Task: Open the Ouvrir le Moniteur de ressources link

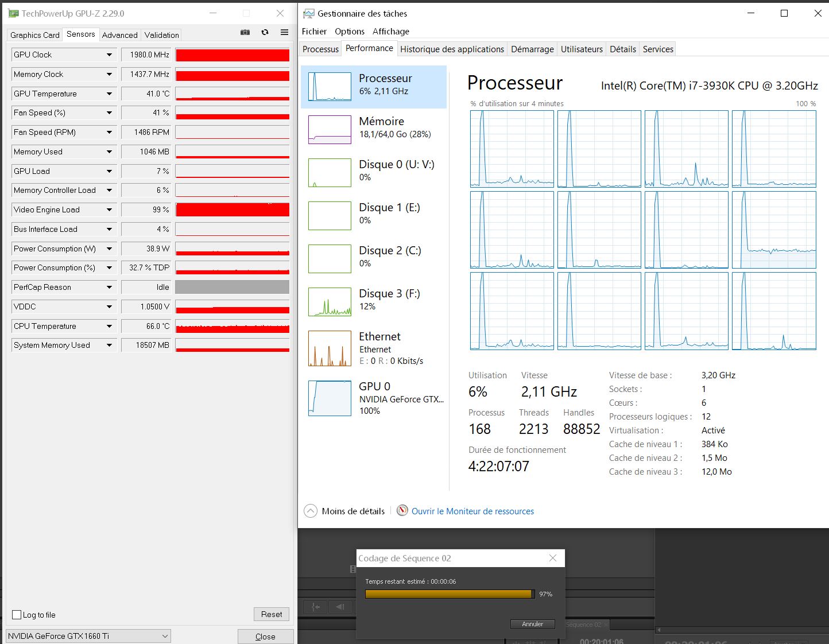Action: [x=472, y=511]
